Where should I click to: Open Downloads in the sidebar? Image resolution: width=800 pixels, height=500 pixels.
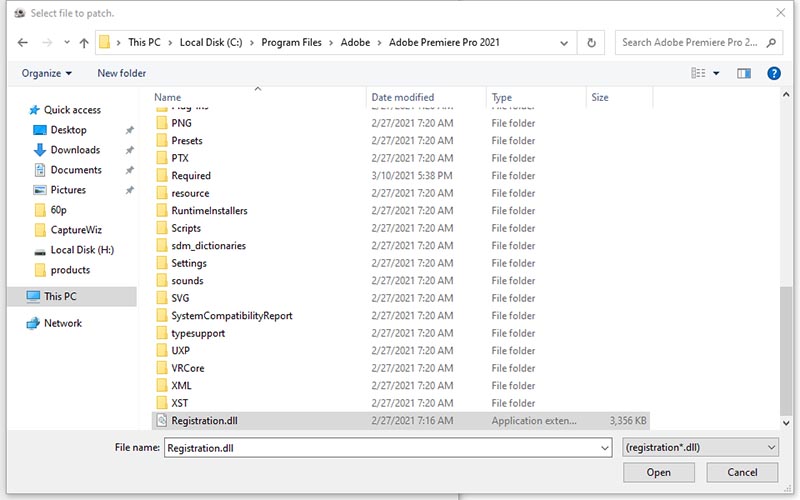[x=67, y=149]
